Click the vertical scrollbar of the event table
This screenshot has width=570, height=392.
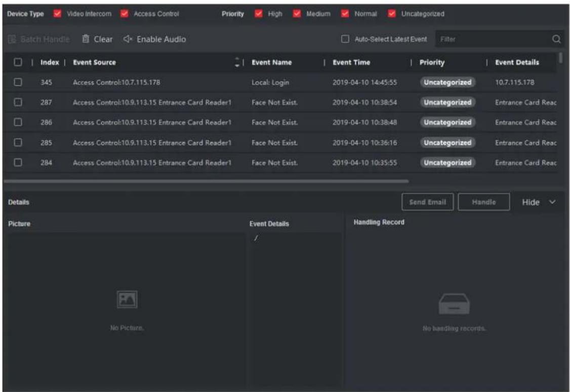(x=560, y=58)
